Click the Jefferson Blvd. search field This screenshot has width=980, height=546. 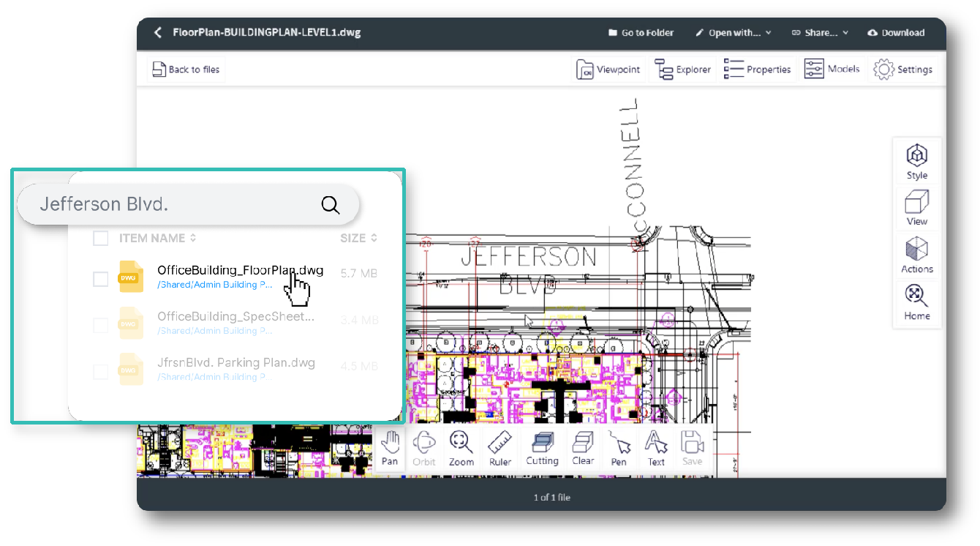coord(176,204)
